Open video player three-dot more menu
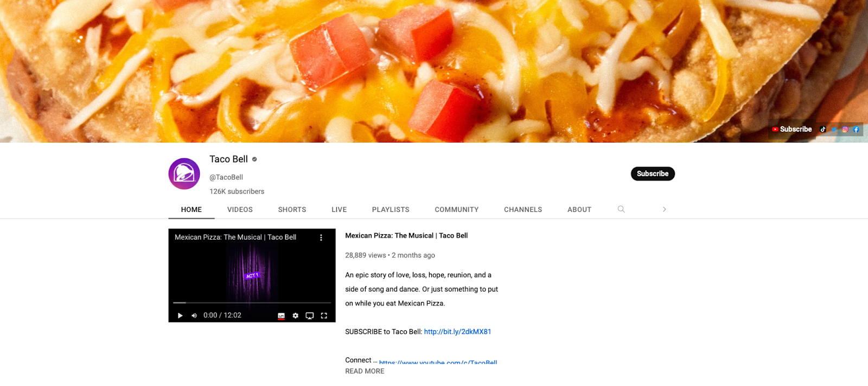The width and height of the screenshot is (868, 386). 321,237
